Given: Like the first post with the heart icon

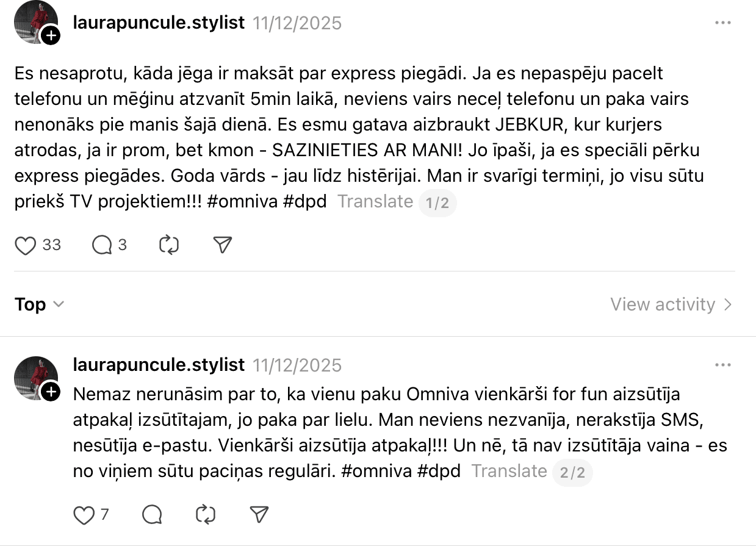Looking at the screenshot, I should pos(26,245).
